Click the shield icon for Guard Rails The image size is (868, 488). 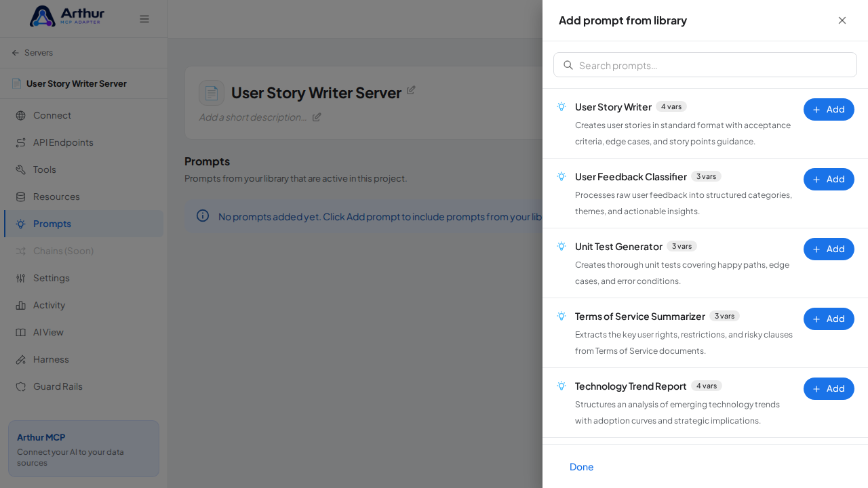pos(21,386)
